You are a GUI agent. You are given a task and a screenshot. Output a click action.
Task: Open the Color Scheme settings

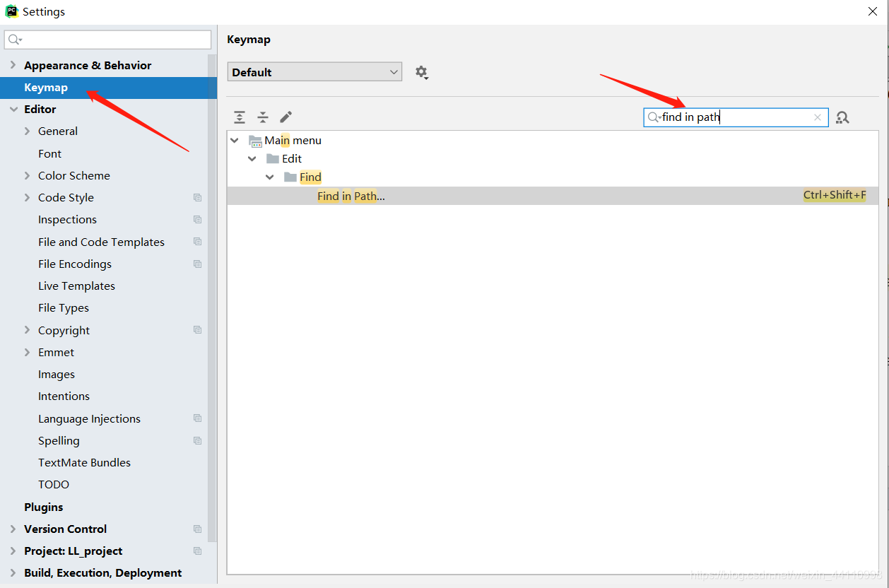pos(74,175)
